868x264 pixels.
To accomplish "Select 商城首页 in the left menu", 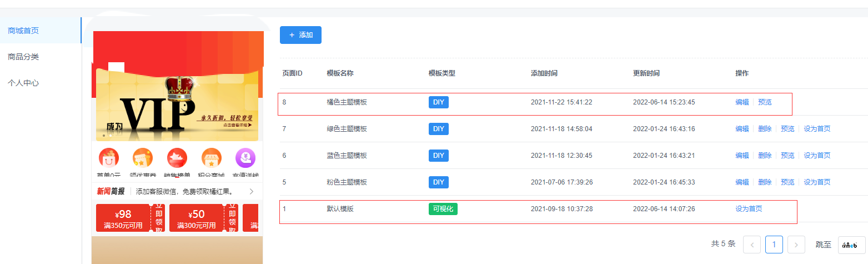I will (x=23, y=31).
